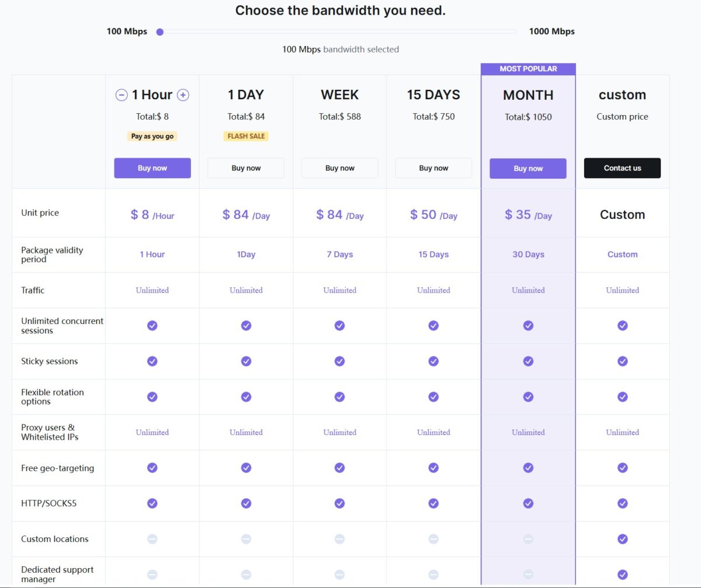This screenshot has width=701, height=588.
Task: Click Contact us for custom plan
Action: point(622,168)
